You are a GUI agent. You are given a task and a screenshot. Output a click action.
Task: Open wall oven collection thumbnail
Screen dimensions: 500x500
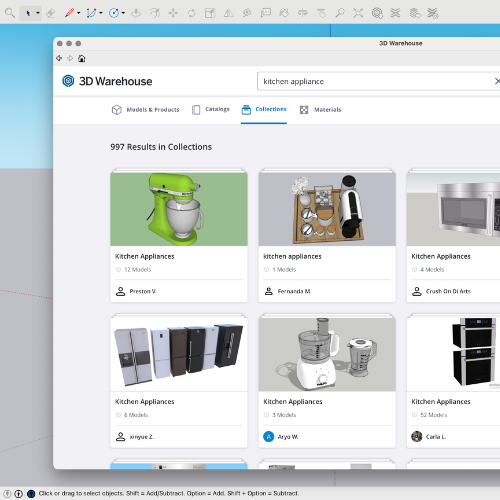453,354
